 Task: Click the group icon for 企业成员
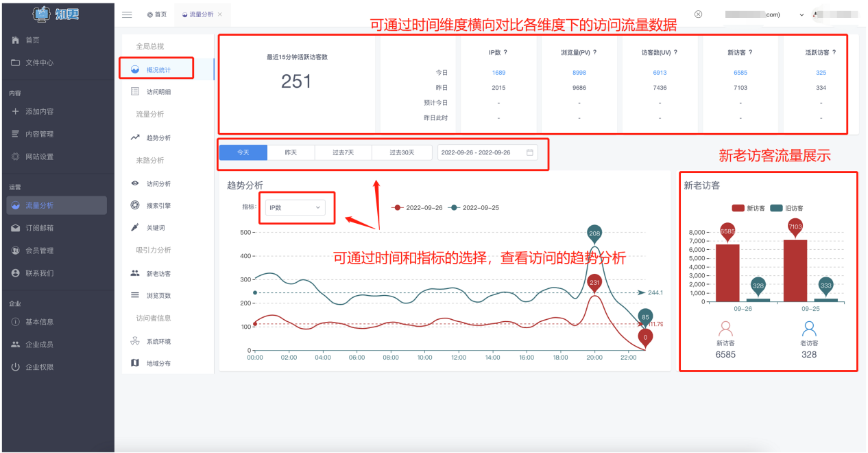coord(16,345)
